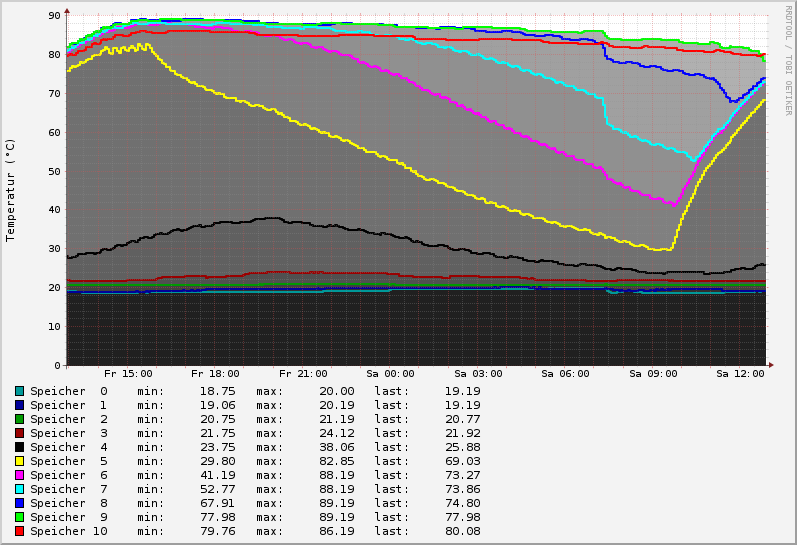Click the dark red Speicher 3 swatch
This screenshot has height=545, width=797.
point(19,433)
